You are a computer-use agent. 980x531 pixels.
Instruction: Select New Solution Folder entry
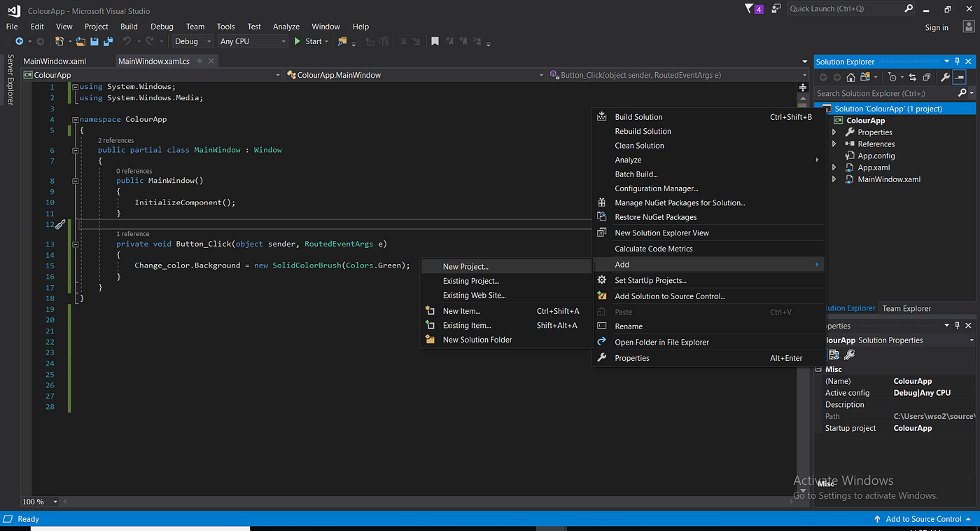pos(506,340)
